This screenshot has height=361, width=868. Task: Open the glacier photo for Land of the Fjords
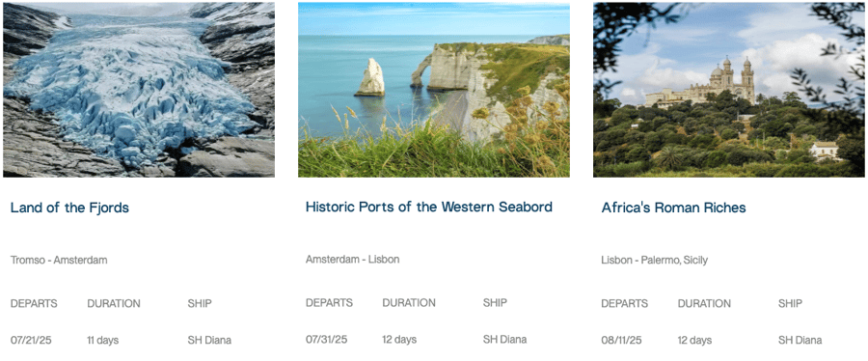pyautogui.click(x=138, y=90)
